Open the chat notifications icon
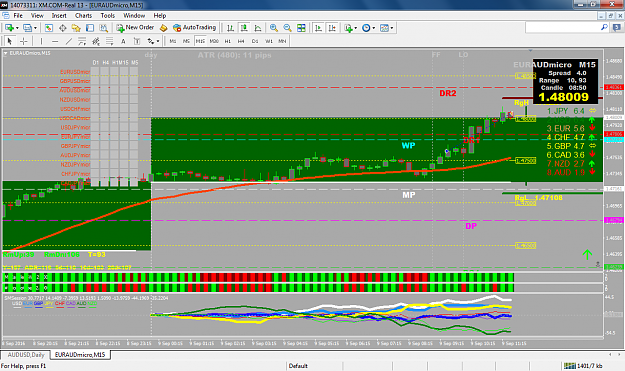Image resolution: width=625 pixels, height=371 pixels. pyautogui.click(x=617, y=27)
